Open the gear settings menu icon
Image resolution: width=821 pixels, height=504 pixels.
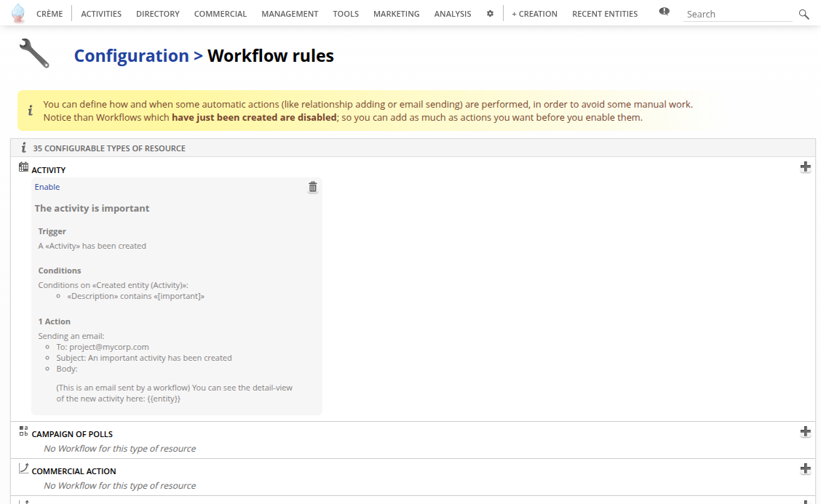490,14
